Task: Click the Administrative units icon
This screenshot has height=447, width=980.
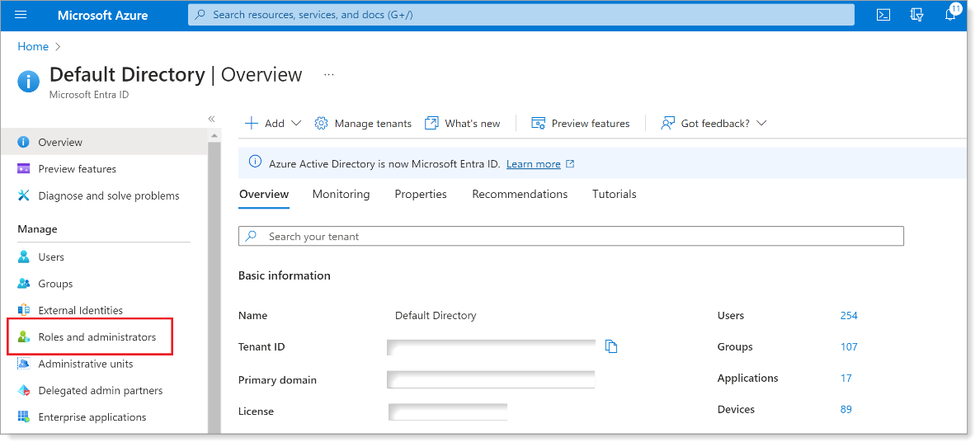Action: coord(24,364)
